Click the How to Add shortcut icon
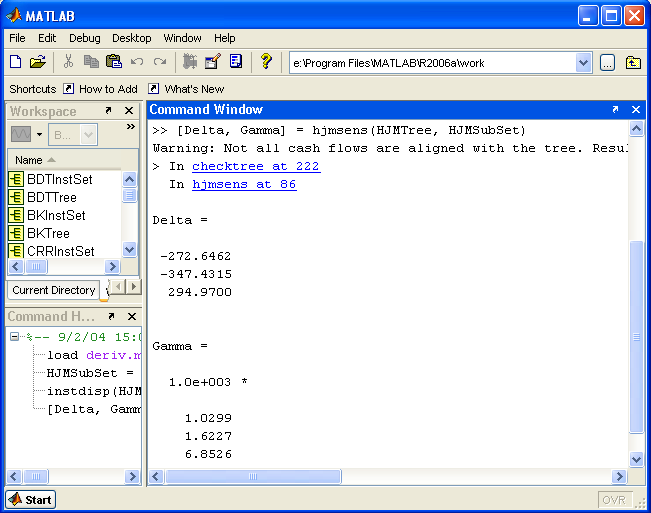 click(x=69, y=89)
